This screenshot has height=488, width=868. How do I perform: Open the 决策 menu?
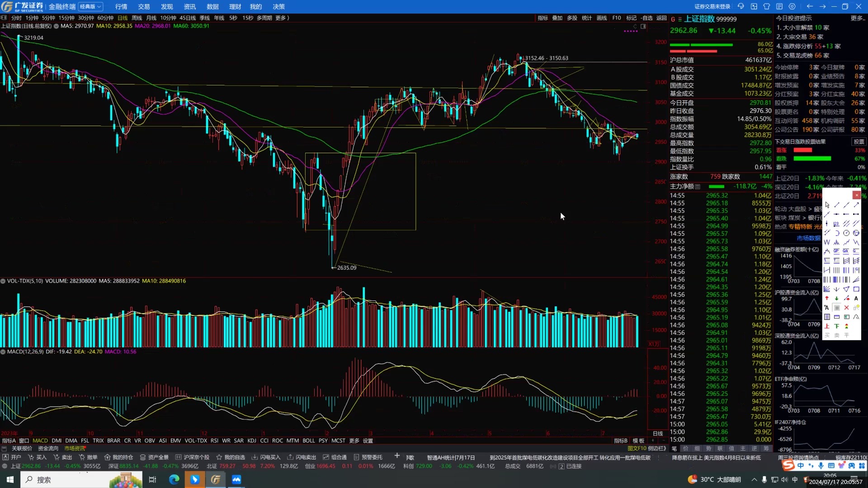coord(278,6)
